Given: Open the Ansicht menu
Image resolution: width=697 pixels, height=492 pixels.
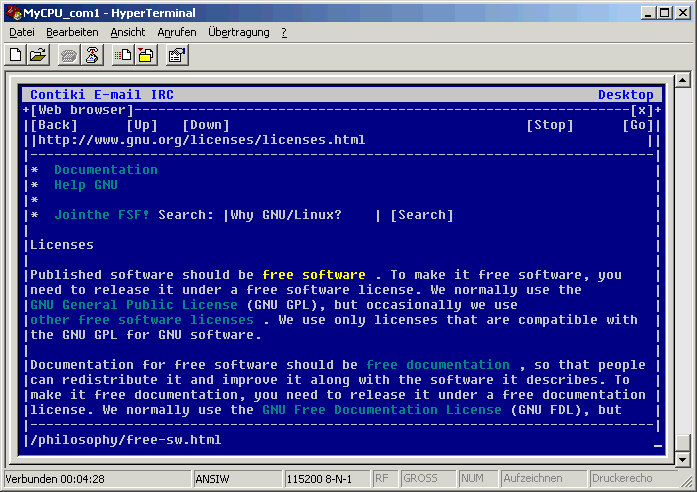Looking at the screenshot, I should click(x=128, y=32).
